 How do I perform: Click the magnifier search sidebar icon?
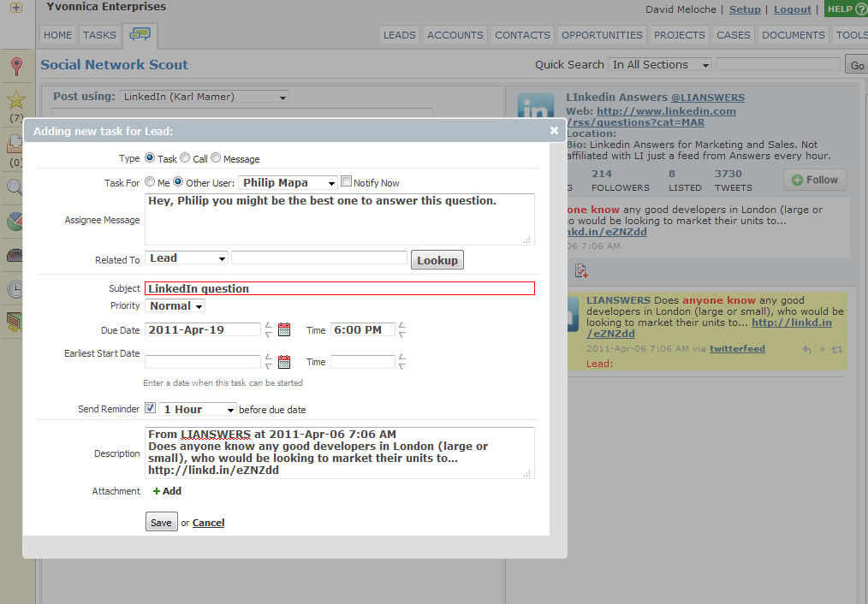pos(15,187)
